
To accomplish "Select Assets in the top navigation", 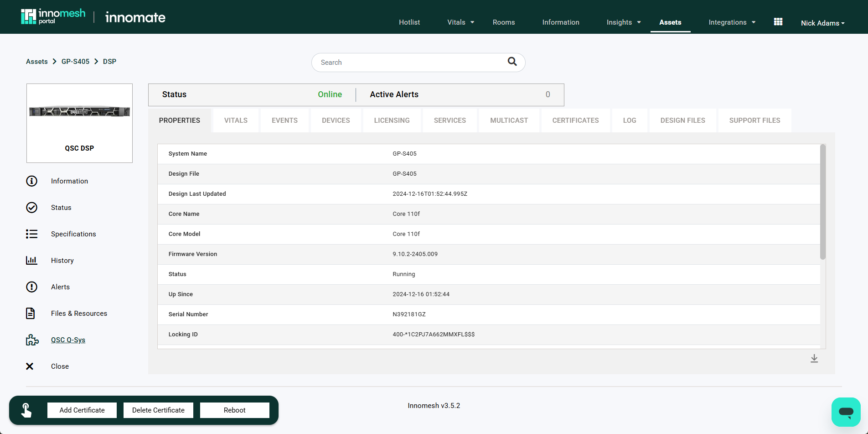I will click(x=670, y=22).
